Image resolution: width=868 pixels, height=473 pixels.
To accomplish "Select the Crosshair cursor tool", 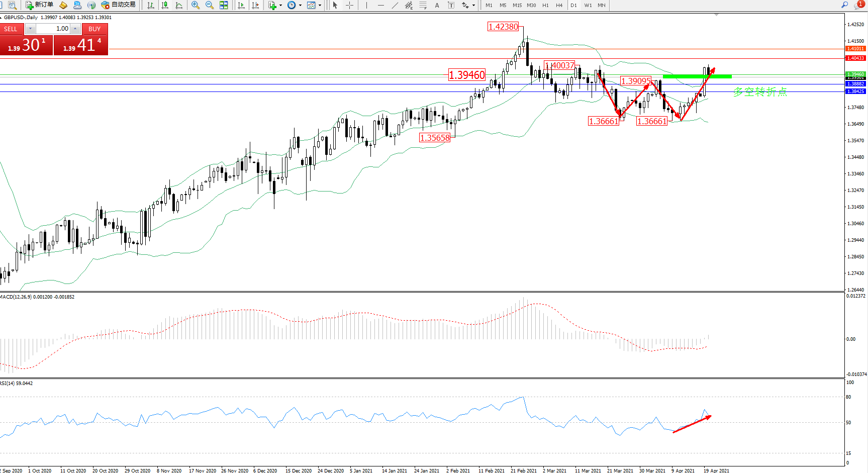I will [350, 5].
